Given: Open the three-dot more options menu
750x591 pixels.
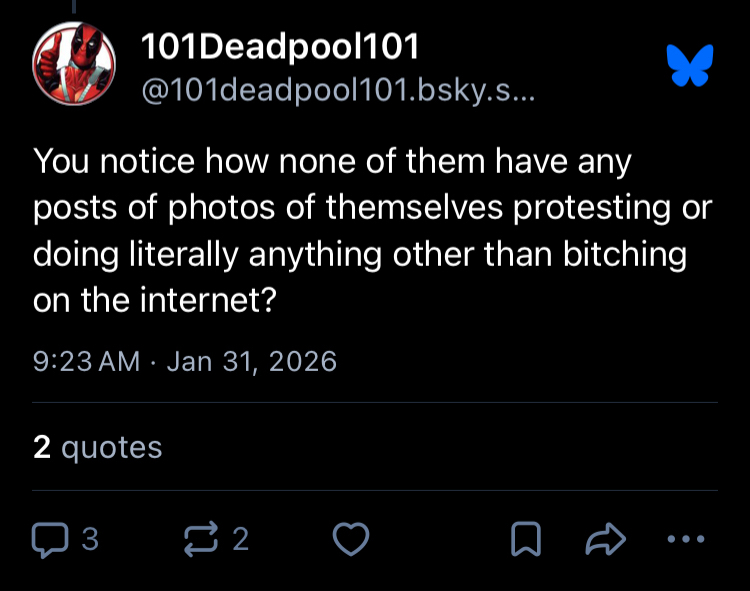Looking at the screenshot, I should (x=685, y=540).
